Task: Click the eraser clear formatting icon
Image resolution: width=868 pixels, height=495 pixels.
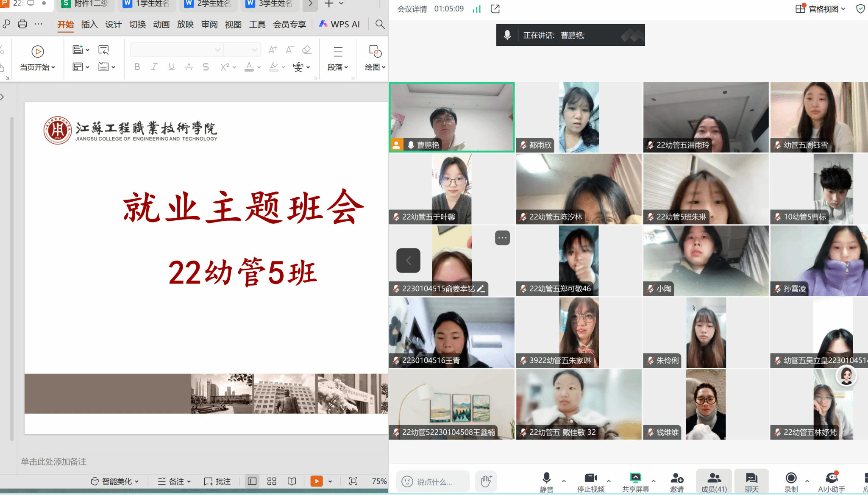Action: tap(306, 50)
